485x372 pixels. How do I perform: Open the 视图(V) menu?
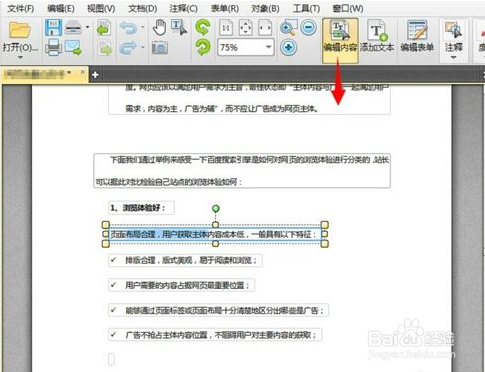click(101, 8)
